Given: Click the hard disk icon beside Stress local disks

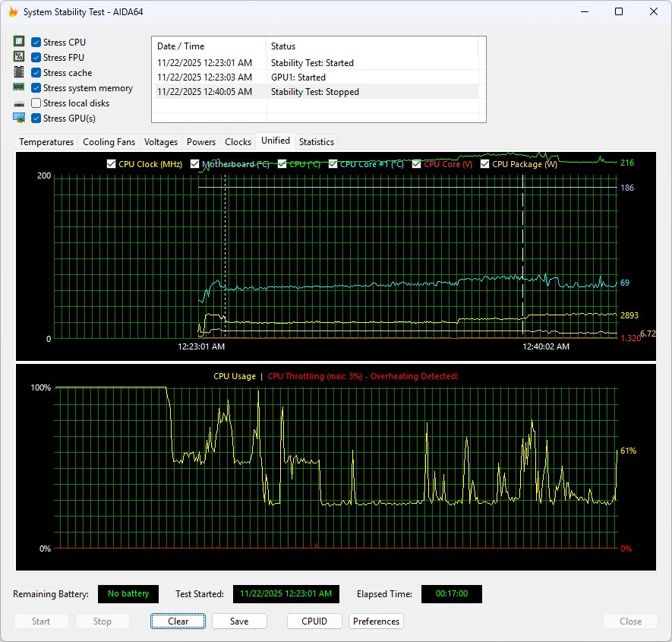Looking at the screenshot, I should coord(19,102).
